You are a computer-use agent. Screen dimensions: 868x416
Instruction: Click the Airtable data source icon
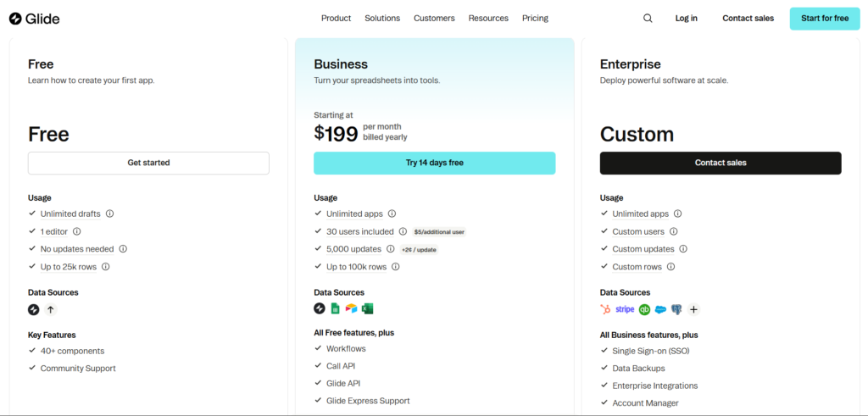[x=352, y=308]
